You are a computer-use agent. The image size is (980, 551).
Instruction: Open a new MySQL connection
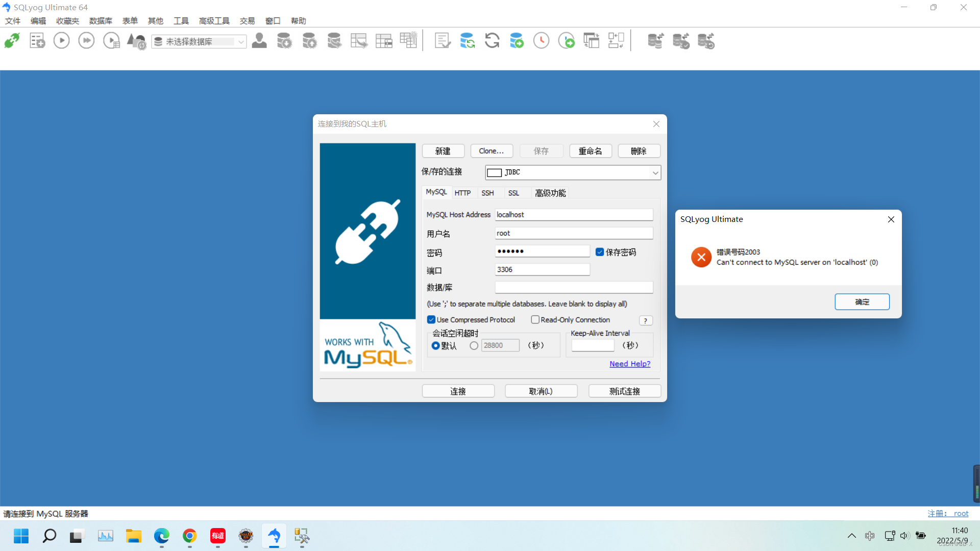click(11, 40)
